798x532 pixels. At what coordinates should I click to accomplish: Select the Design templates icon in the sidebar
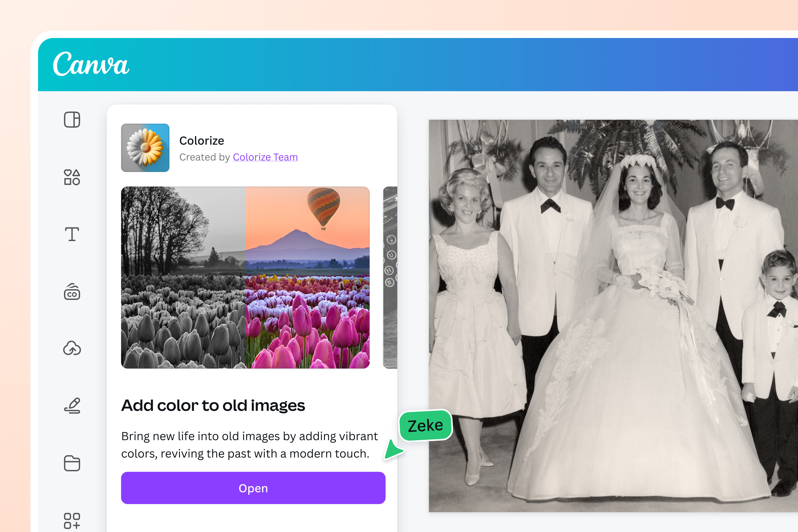coord(72,119)
